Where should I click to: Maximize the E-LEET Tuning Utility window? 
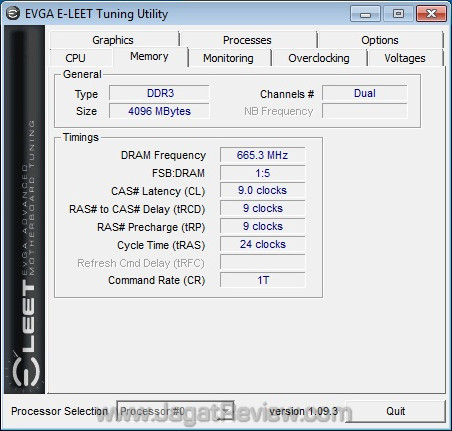point(398,14)
